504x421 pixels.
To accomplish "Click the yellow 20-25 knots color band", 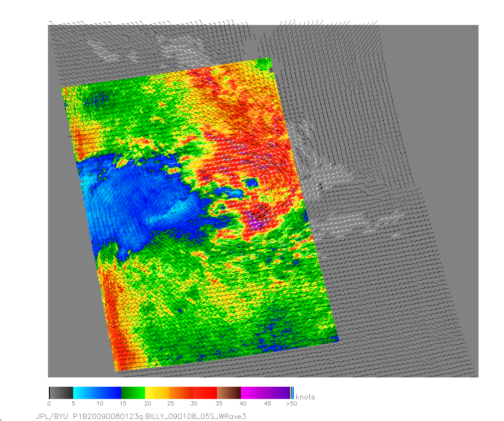I will pos(157,393).
